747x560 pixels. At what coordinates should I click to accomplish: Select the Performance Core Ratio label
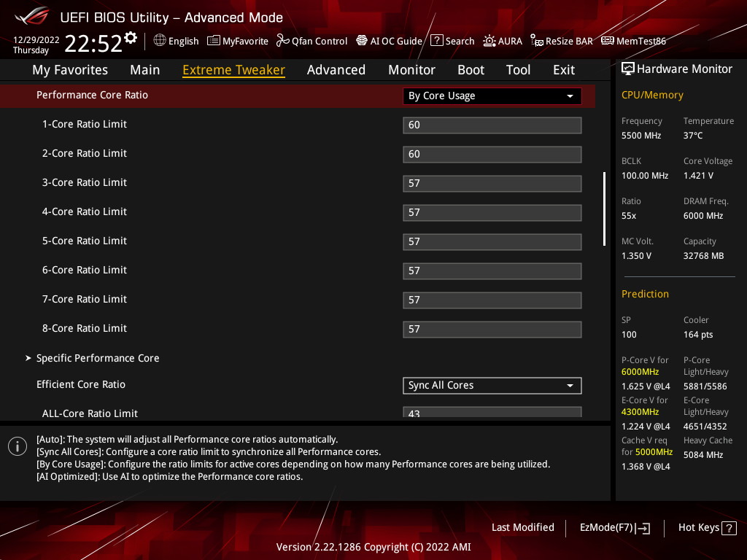point(92,95)
